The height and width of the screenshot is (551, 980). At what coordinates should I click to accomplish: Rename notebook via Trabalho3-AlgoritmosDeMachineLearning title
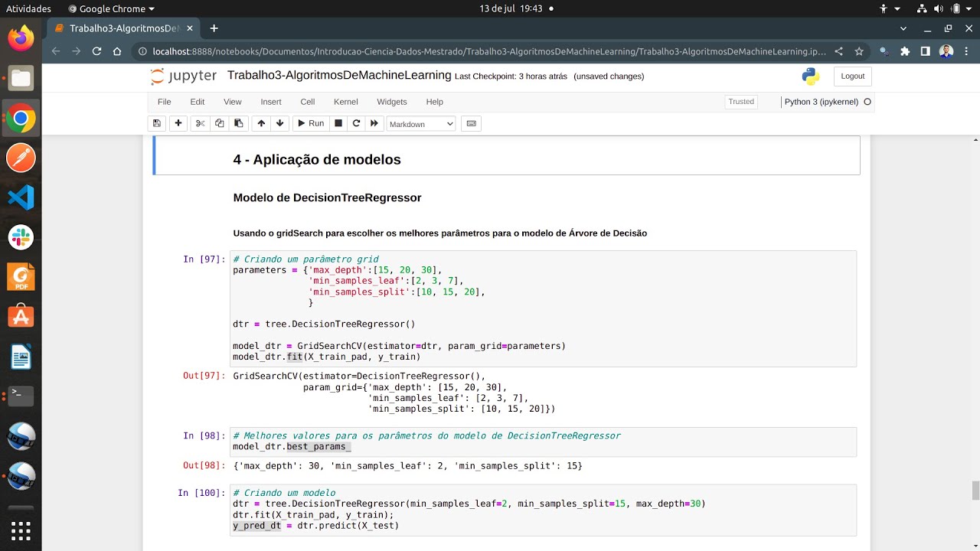[339, 76]
